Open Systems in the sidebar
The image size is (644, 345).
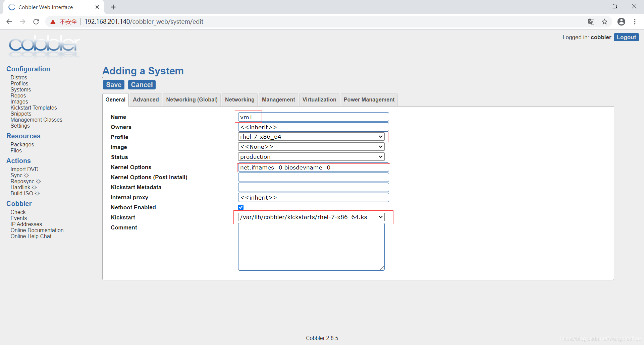[21, 90]
